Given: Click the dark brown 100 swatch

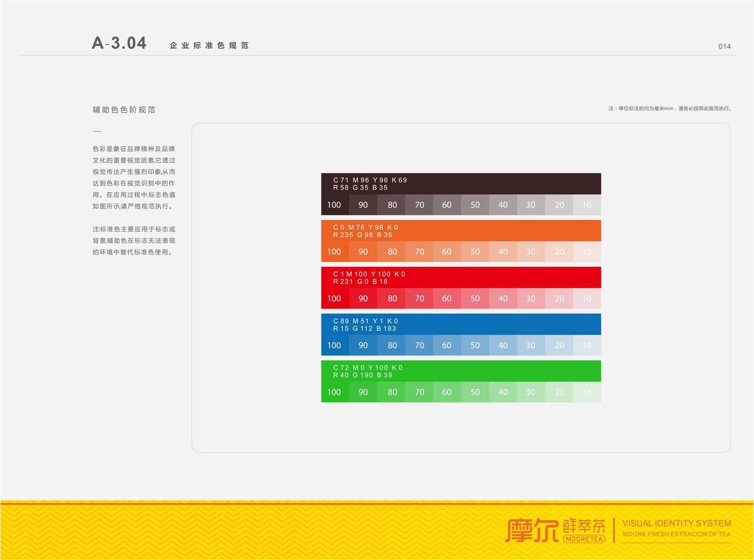Looking at the screenshot, I should (x=335, y=205).
